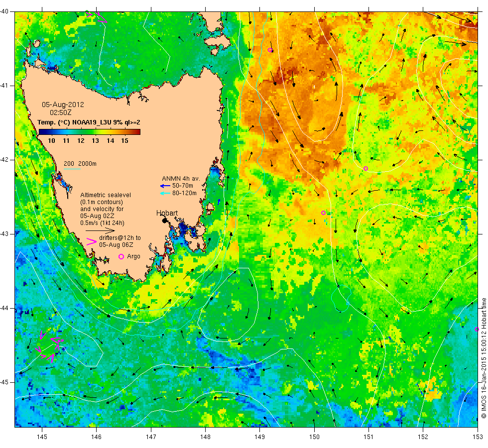
Task: Click the '(0.1m contours)' text
Action: tap(102, 202)
